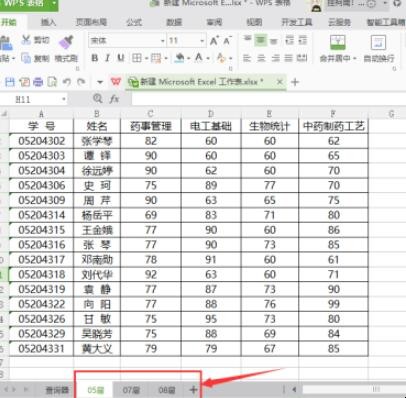Align cell text to the right
406x398 pixels.
[x=275, y=58]
